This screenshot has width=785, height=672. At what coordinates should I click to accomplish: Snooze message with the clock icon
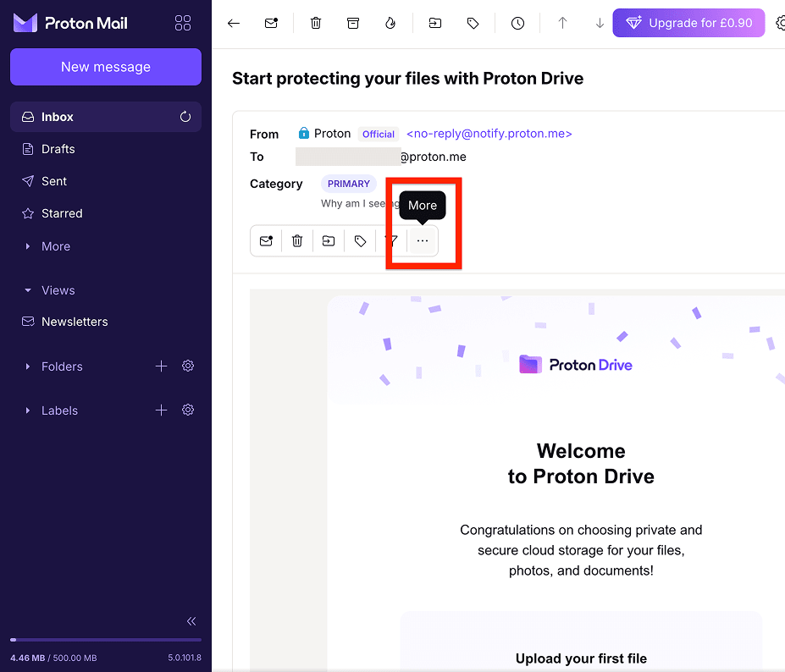(517, 23)
